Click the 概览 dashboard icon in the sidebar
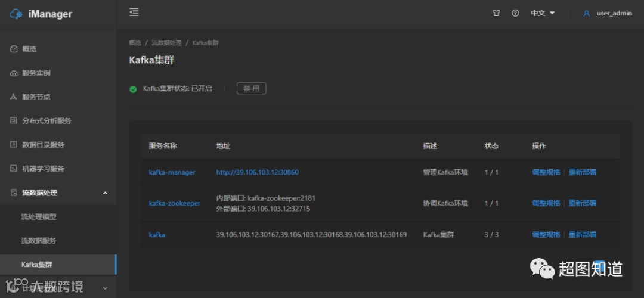The image size is (644, 298). (14, 49)
